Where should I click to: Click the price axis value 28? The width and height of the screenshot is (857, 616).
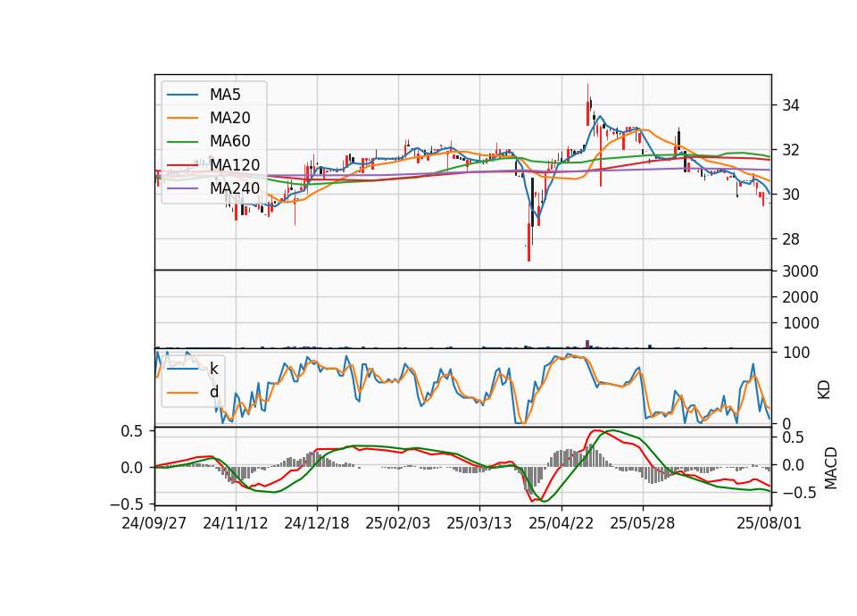pos(790,239)
